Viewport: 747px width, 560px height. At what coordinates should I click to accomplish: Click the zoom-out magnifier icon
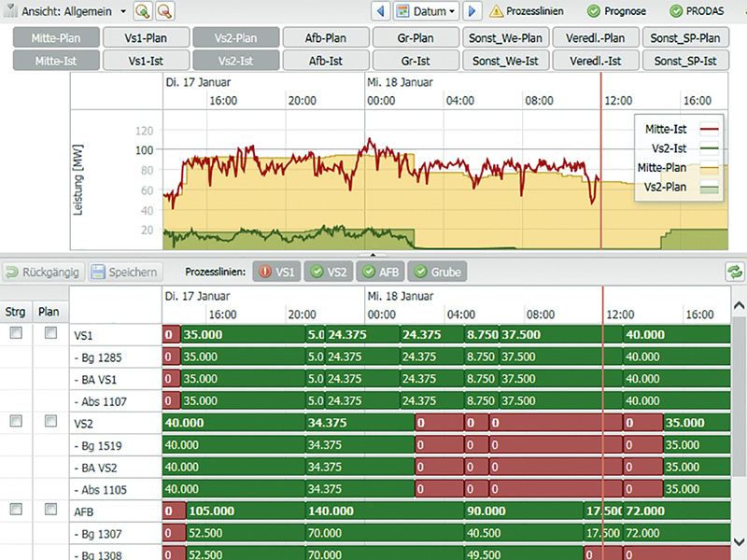165,12
